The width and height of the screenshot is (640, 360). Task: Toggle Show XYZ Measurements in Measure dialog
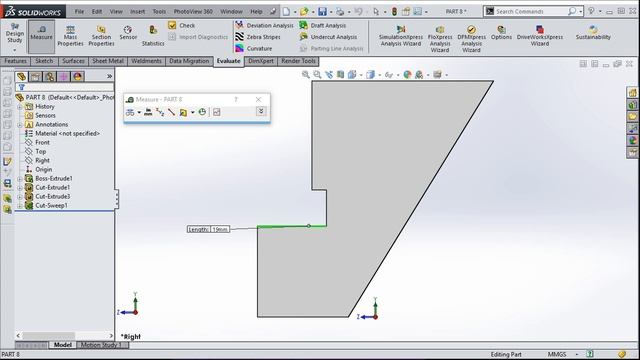[x=160, y=112]
